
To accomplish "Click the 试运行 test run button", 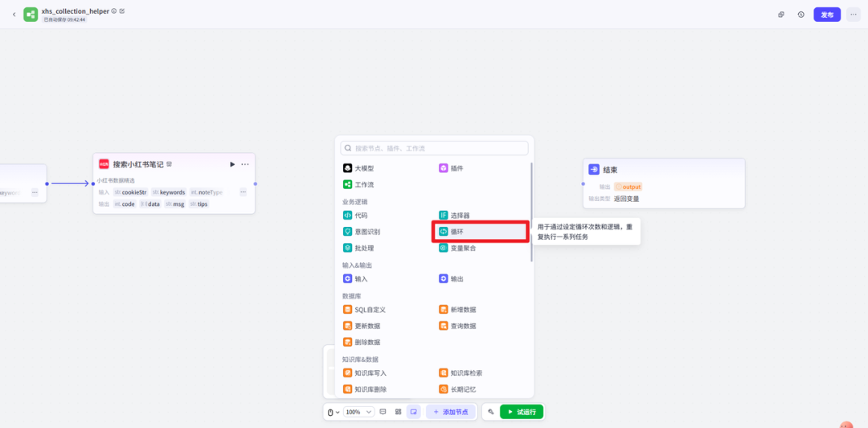I will (x=521, y=412).
